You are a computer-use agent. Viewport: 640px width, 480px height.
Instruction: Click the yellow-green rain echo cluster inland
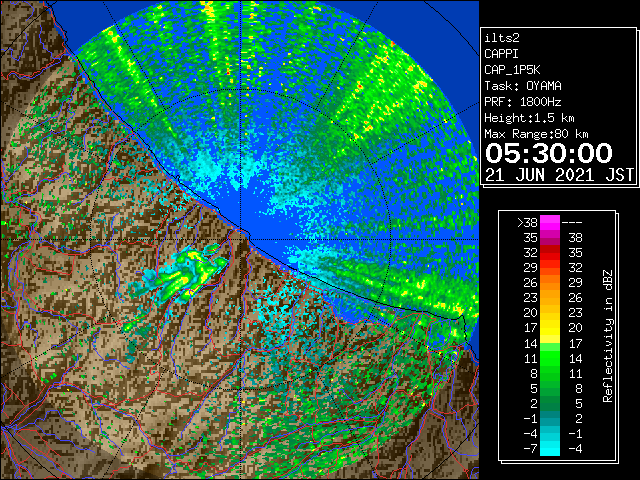184,274
